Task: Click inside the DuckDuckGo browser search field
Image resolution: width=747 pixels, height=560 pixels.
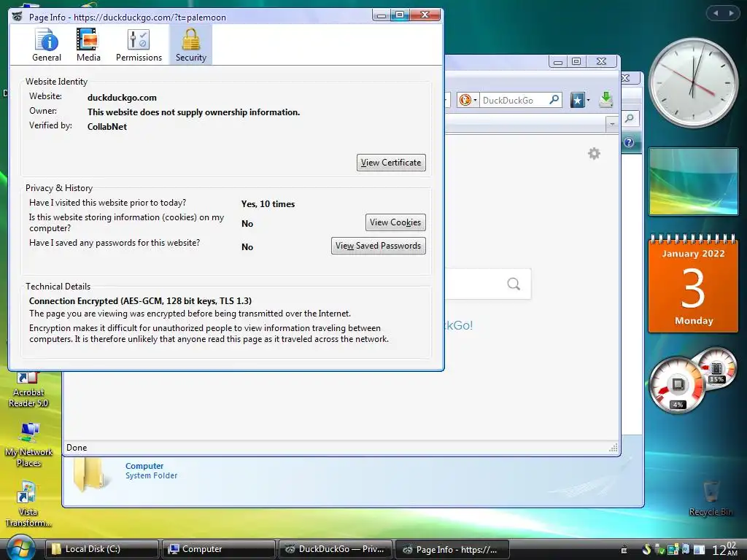Action: coord(514,100)
